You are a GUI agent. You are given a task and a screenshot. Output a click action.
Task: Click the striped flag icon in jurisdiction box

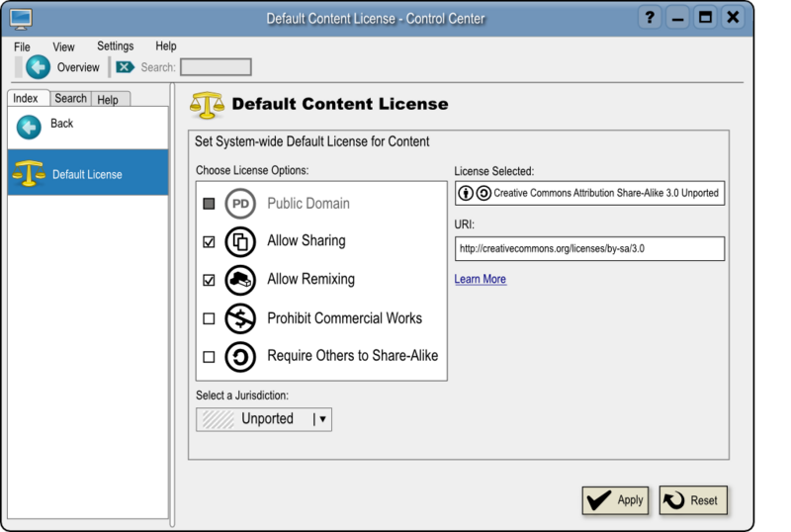(218, 419)
